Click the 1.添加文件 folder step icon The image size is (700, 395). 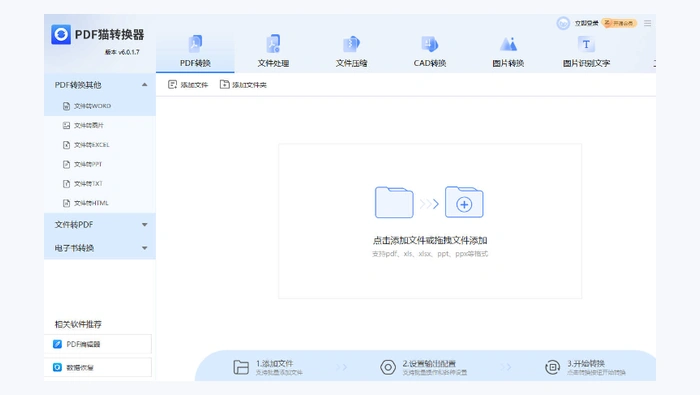241,367
